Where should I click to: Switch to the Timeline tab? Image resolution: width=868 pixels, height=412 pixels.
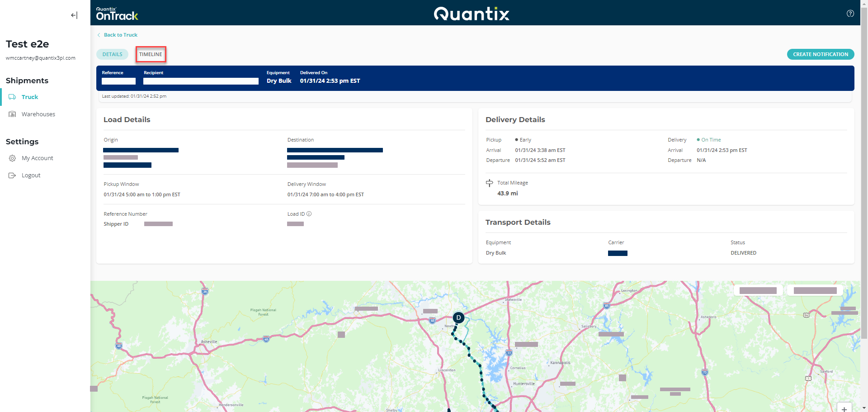pyautogui.click(x=151, y=54)
